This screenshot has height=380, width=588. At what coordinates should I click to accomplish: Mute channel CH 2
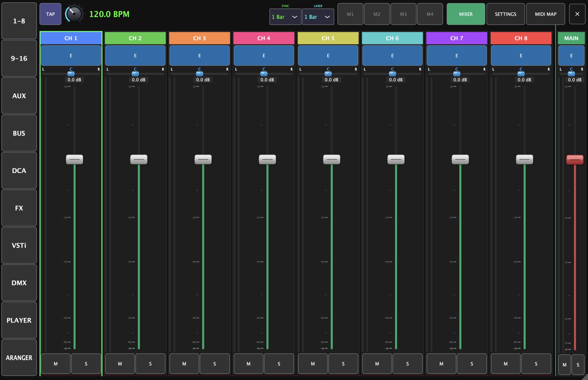120,364
